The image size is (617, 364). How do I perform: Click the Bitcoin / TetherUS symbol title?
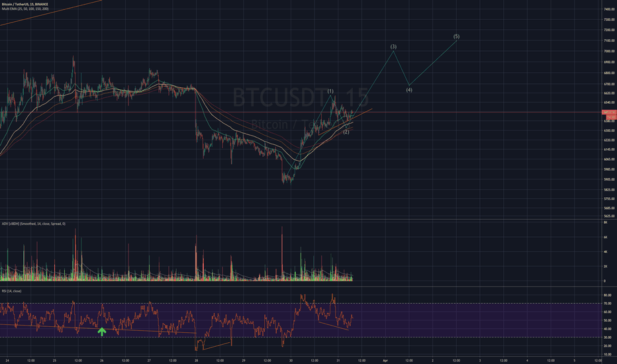point(24,5)
